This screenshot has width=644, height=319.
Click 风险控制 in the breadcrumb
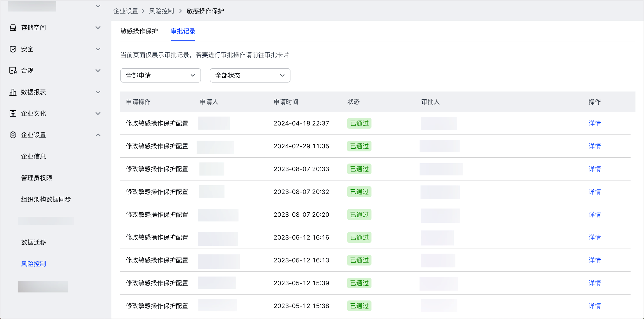(x=161, y=11)
